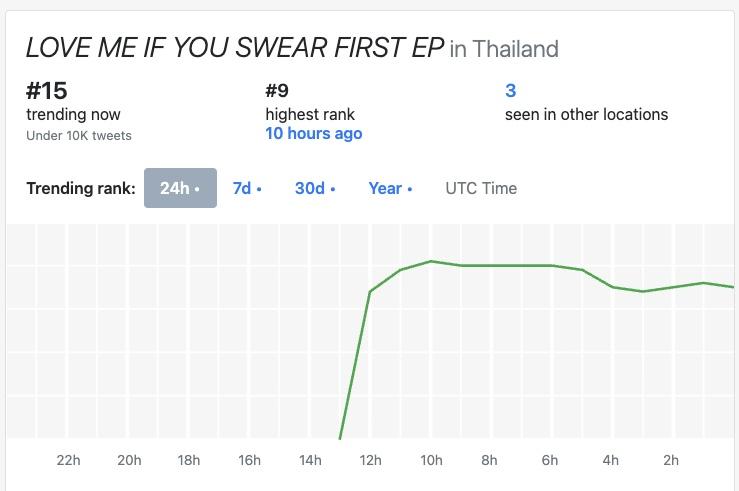The height and width of the screenshot is (491, 739).
Task: Click the chart line point above 12h
Action: coord(370,292)
